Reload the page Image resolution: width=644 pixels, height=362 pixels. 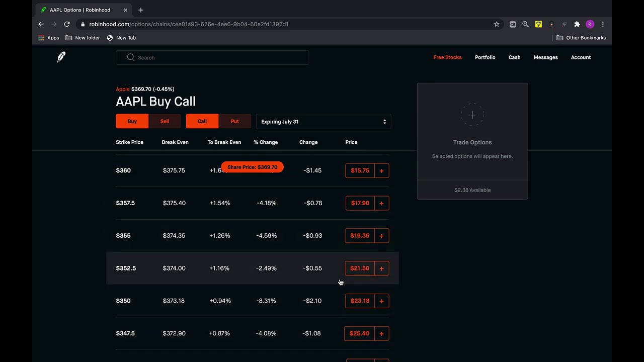[x=66, y=24]
